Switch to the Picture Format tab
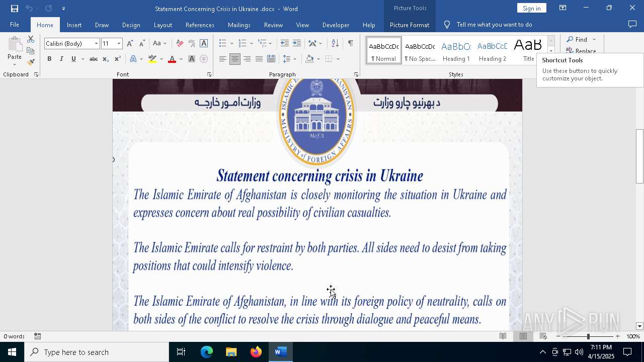 coord(410,25)
